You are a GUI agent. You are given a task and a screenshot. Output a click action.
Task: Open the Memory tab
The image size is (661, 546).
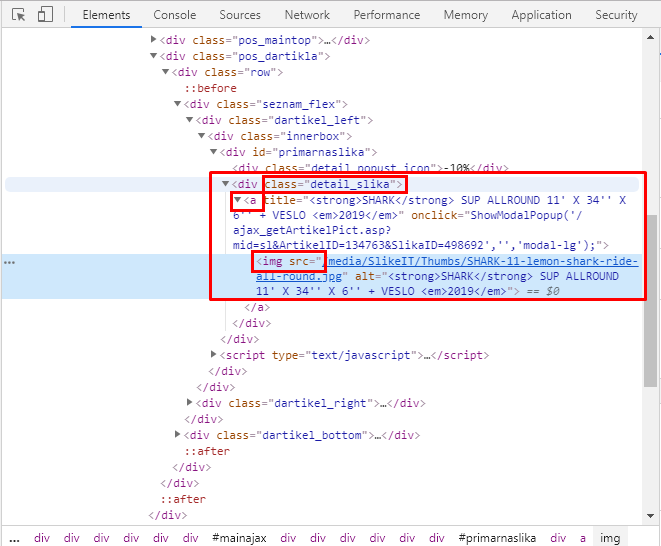click(465, 15)
